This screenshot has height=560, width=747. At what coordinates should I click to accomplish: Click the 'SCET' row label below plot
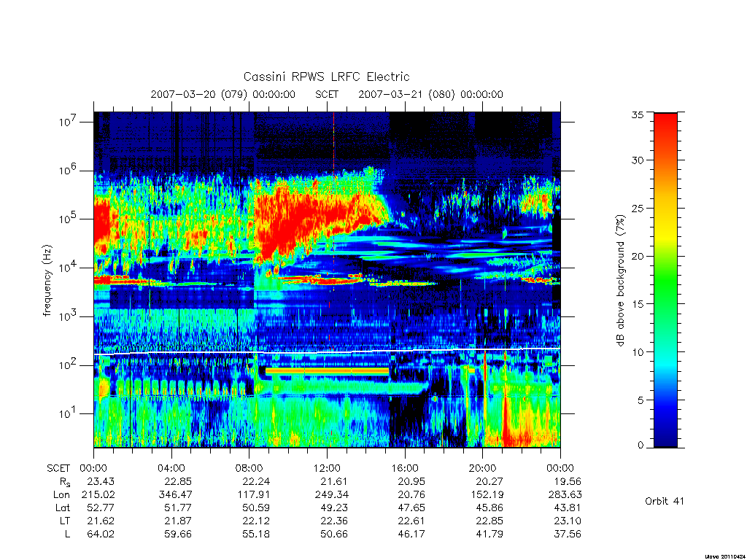[58, 468]
